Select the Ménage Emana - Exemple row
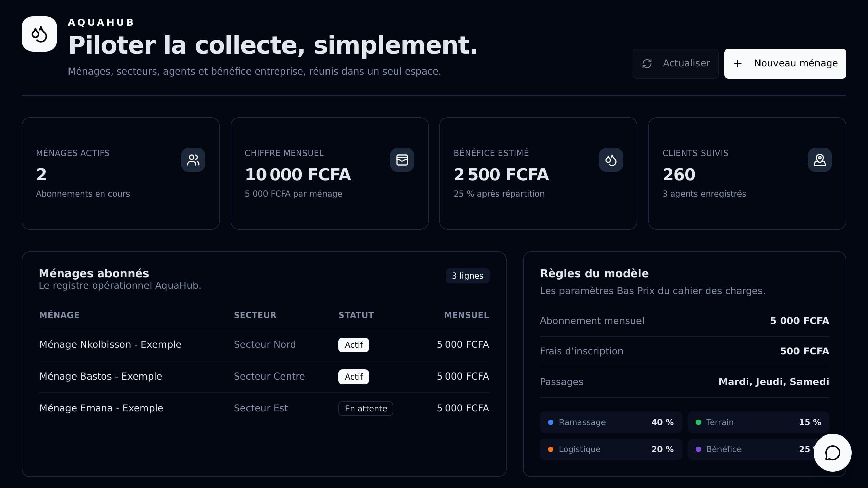This screenshot has width=868, height=488. click(x=264, y=409)
